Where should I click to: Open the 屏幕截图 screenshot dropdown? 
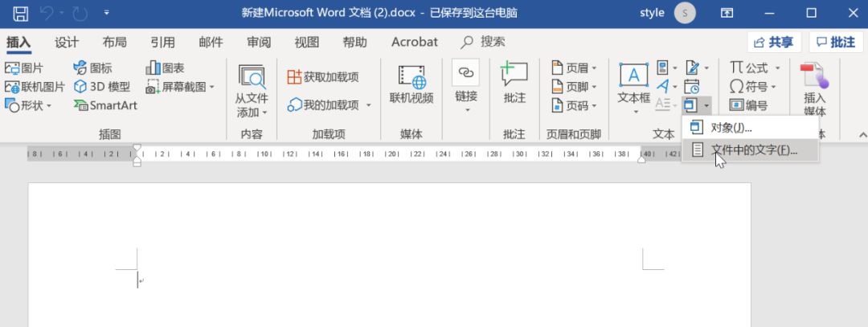click(x=180, y=87)
